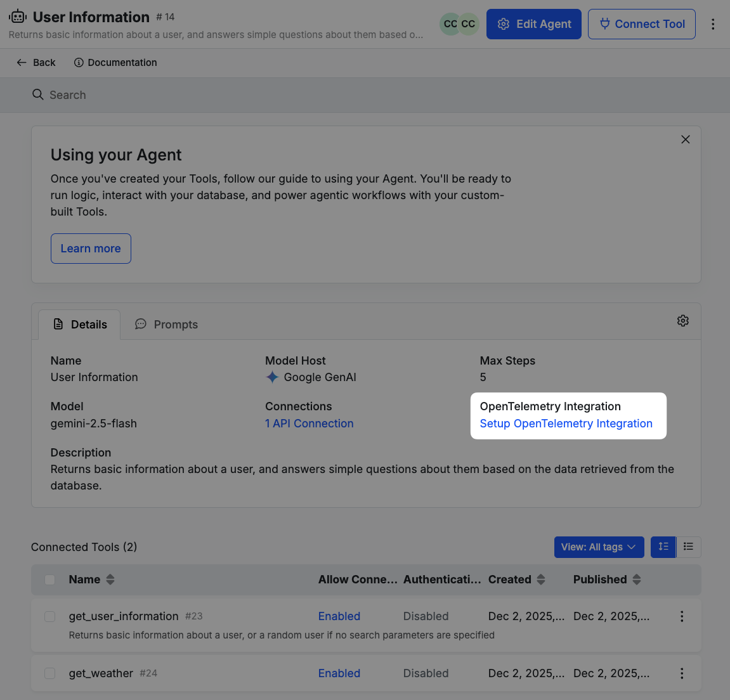Image resolution: width=730 pixels, height=700 pixels.
Task: Click Setup OpenTelemetry Integration link
Action: 566,424
